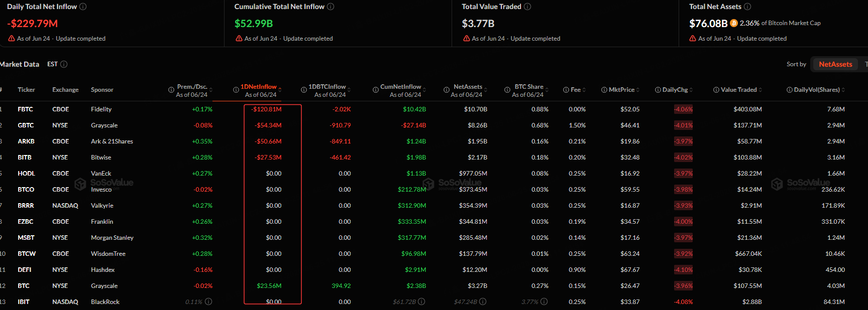Click warning icon under $3.77B value traded
This screenshot has width=868, height=310.
[x=467, y=38]
